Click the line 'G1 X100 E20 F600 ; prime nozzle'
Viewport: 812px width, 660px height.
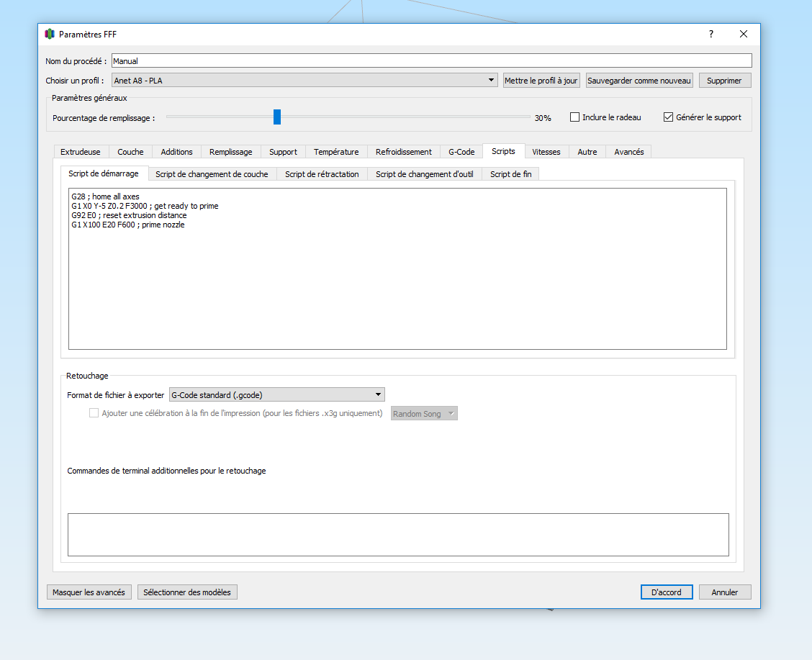pos(128,225)
